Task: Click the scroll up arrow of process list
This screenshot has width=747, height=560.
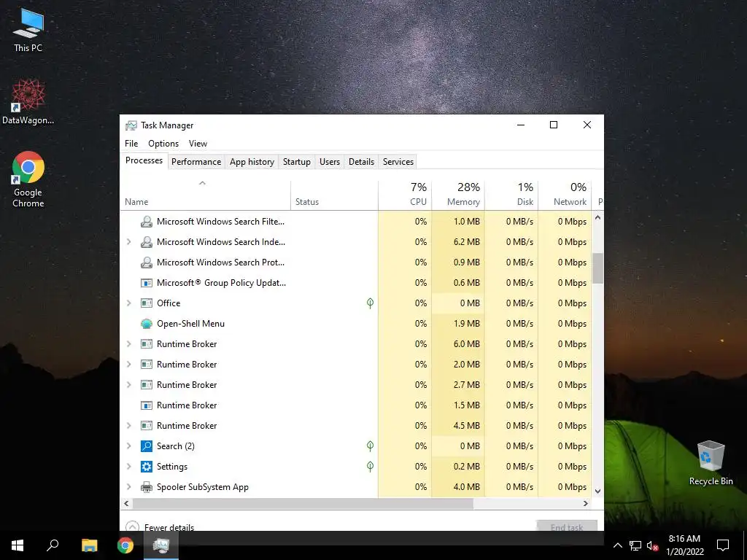Action: coord(597,217)
